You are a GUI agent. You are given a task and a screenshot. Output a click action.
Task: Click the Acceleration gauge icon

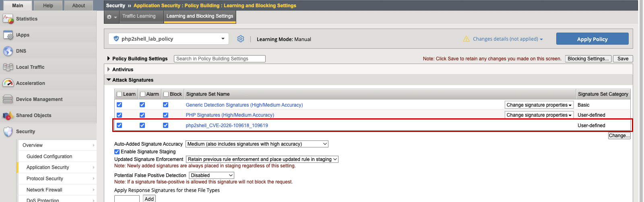(x=8, y=83)
